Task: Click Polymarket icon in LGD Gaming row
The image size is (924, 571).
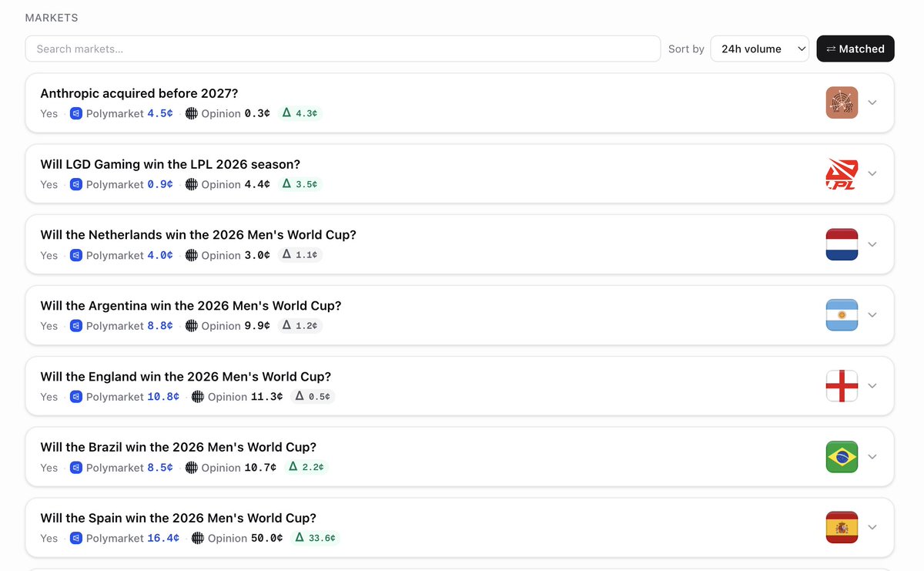Action: pyautogui.click(x=76, y=184)
